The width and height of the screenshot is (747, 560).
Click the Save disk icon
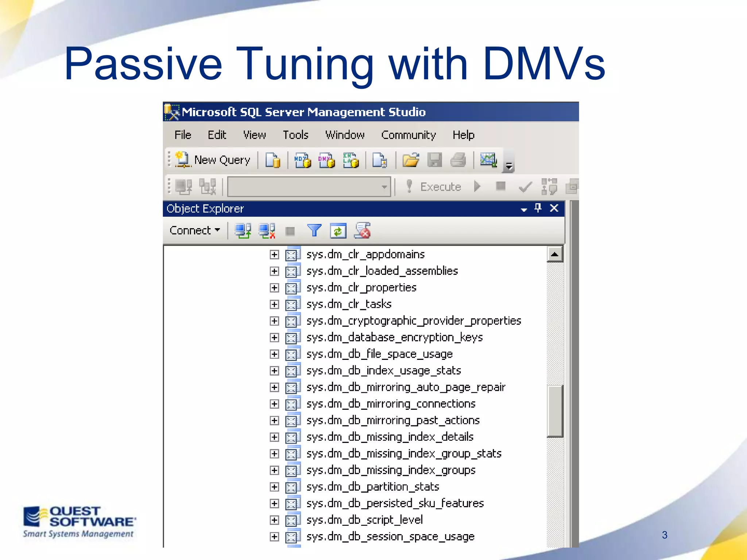434,160
